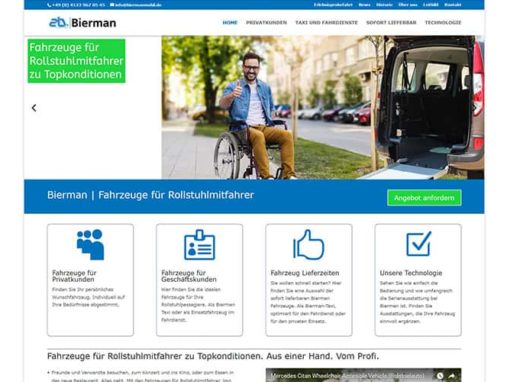Viewport: 510px width, 382px height.
Task: Open the HOME menu item
Action: pyautogui.click(x=230, y=23)
